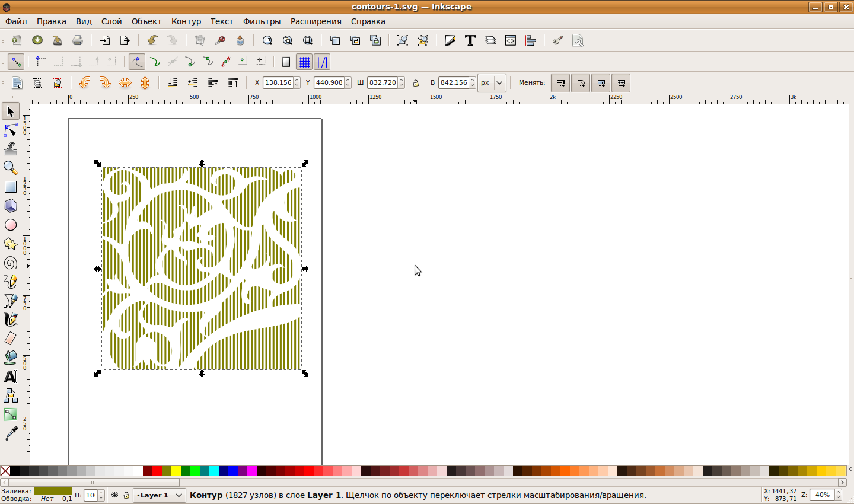
Task: Toggle scaling rounded rectangle corners
Action: [581, 83]
